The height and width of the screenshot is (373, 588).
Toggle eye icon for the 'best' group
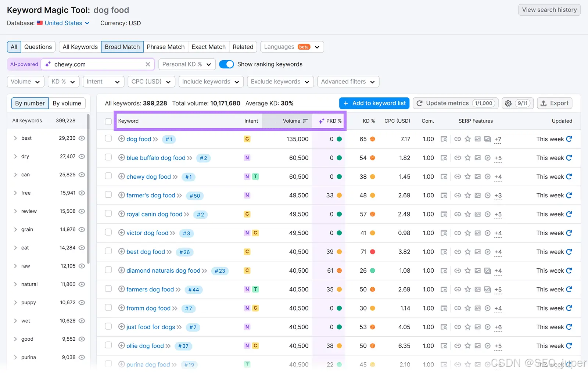coord(82,138)
